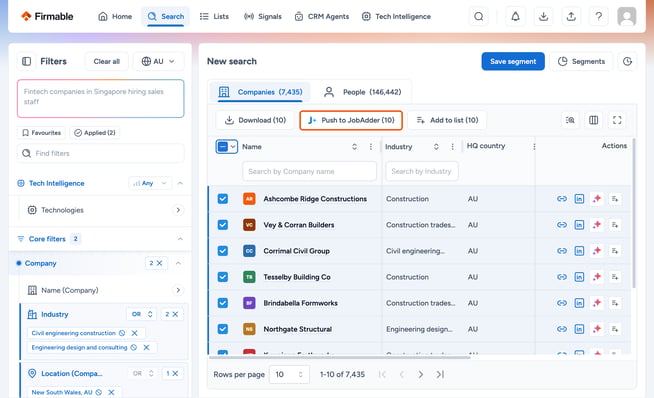Screen dimensions: 654x398
Task: Open upload icon in top bar
Action: coord(571,16)
